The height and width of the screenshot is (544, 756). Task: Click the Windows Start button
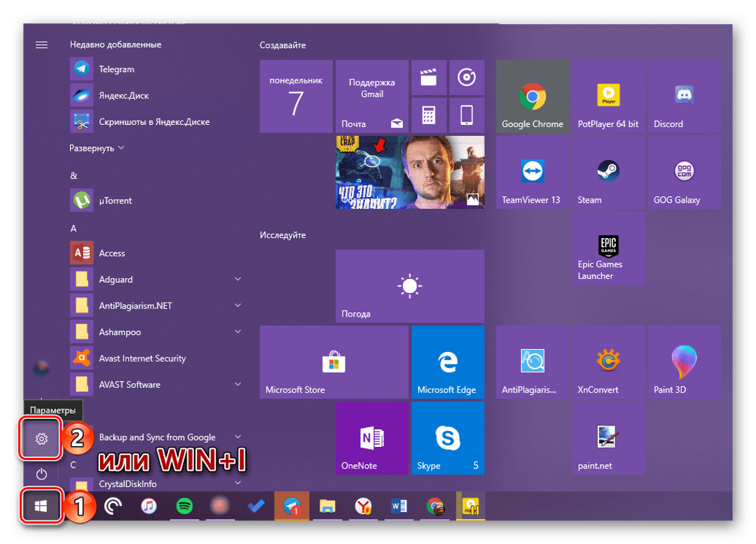tap(40, 507)
